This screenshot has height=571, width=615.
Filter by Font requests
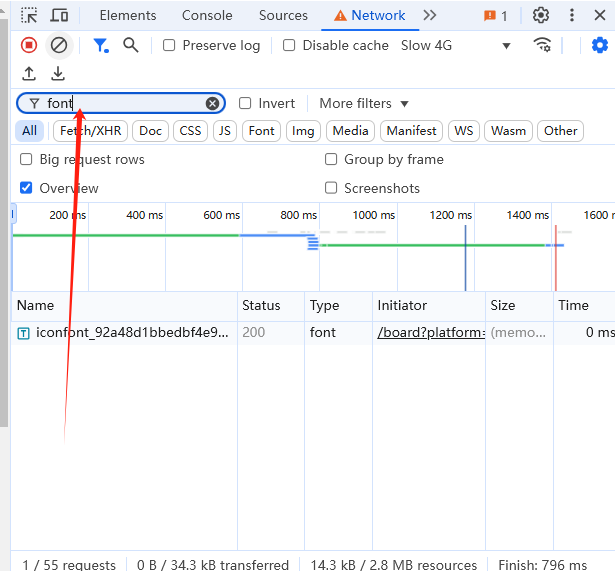pos(262,131)
